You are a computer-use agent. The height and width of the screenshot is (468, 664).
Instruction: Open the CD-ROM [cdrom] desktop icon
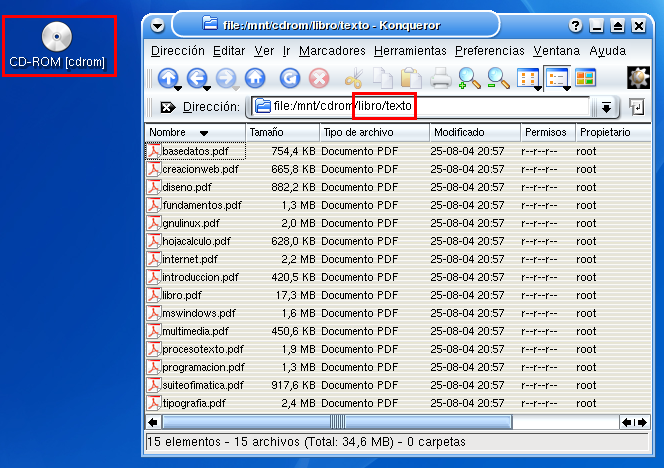(57, 45)
